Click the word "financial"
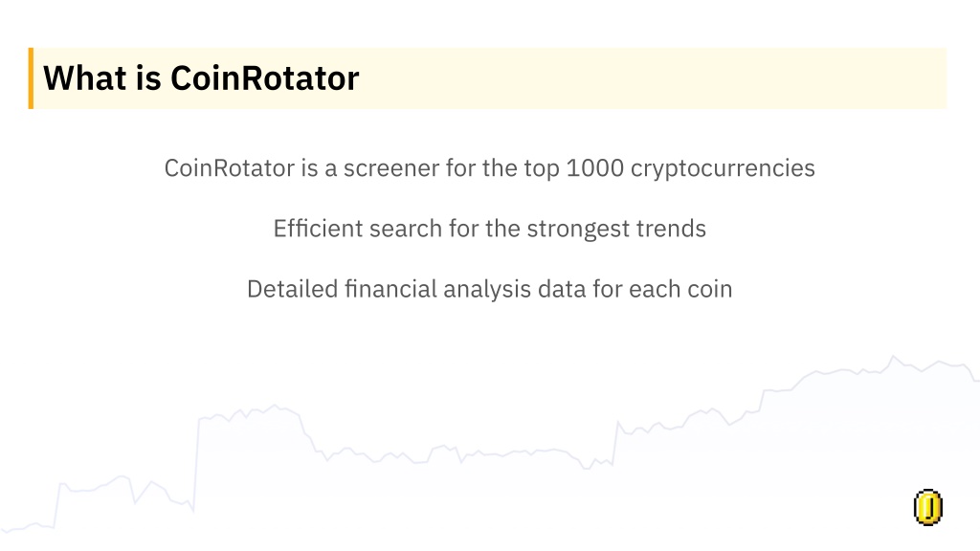980x551 pixels. tap(390, 289)
